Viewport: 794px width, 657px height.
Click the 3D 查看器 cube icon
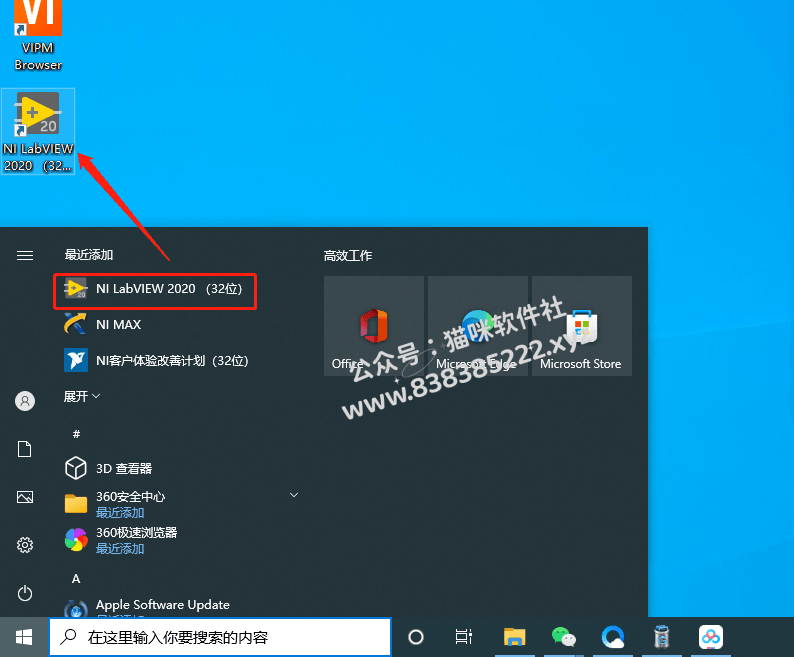(76, 468)
